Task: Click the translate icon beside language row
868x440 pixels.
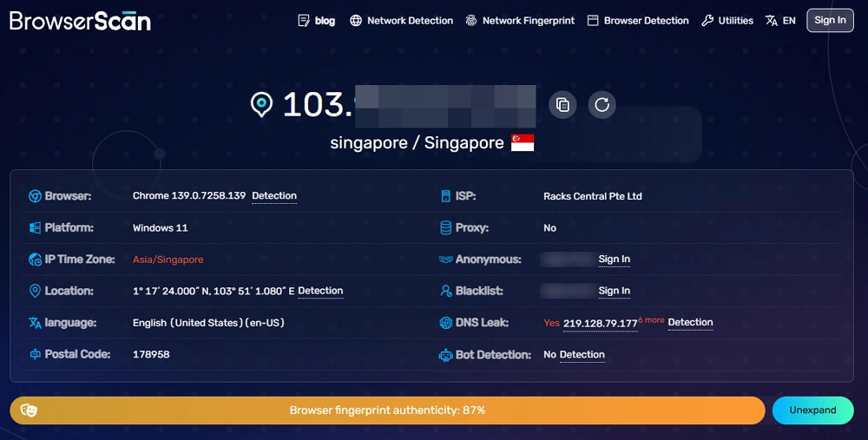Action: coord(35,323)
